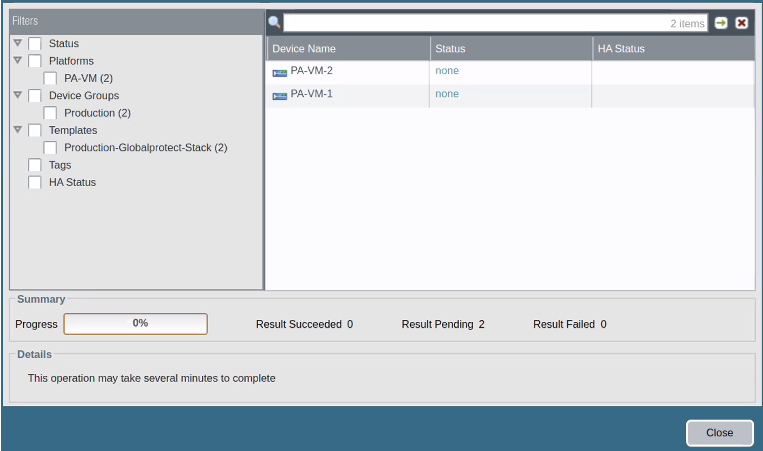Check the Templates filter checkbox
This screenshot has width=763, height=451.
tap(35, 130)
